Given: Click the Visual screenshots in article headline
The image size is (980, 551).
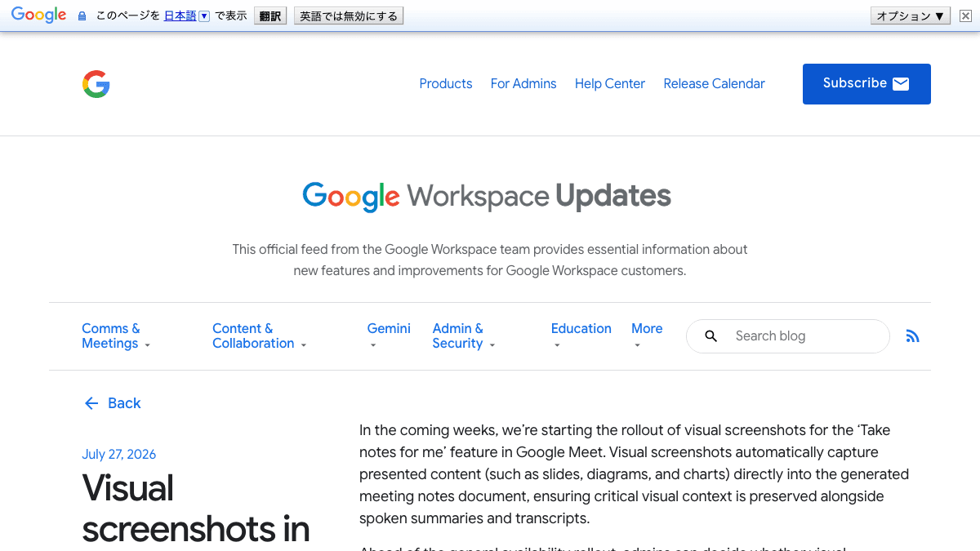Looking at the screenshot, I should (x=196, y=509).
